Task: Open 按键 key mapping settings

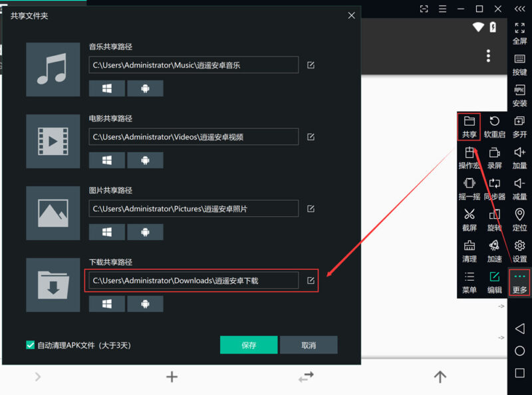Action: click(519, 64)
